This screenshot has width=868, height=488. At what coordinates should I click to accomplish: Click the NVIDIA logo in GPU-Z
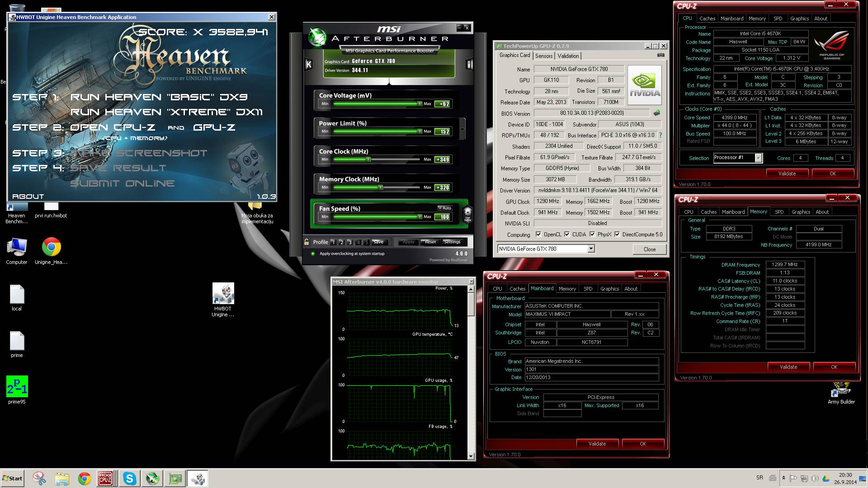(645, 85)
